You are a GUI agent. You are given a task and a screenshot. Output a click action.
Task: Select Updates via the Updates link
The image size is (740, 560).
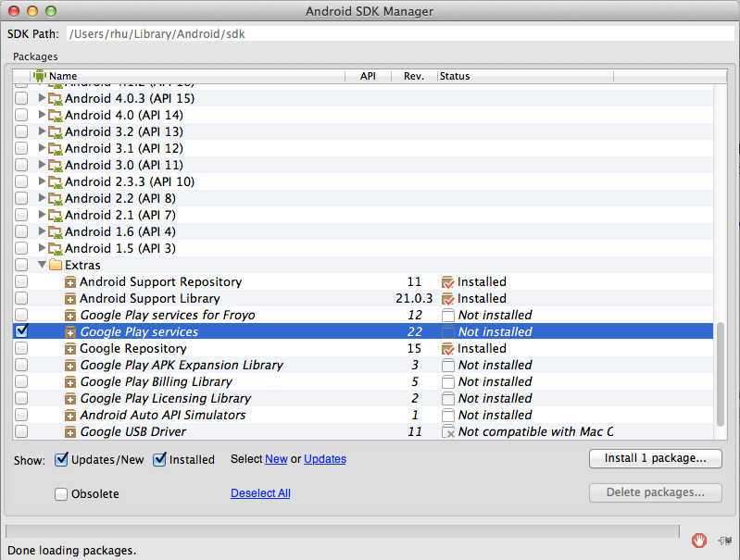coord(325,458)
